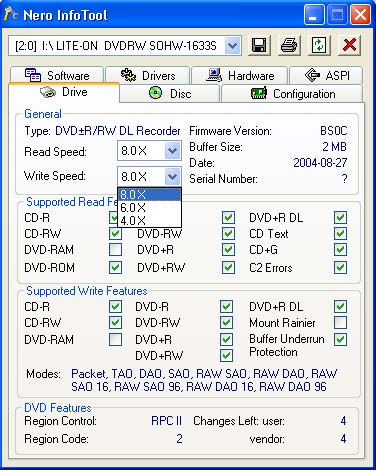Click the vendor changes value 4
The height and width of the screenshot is (470, 376).
click(343, 439)
